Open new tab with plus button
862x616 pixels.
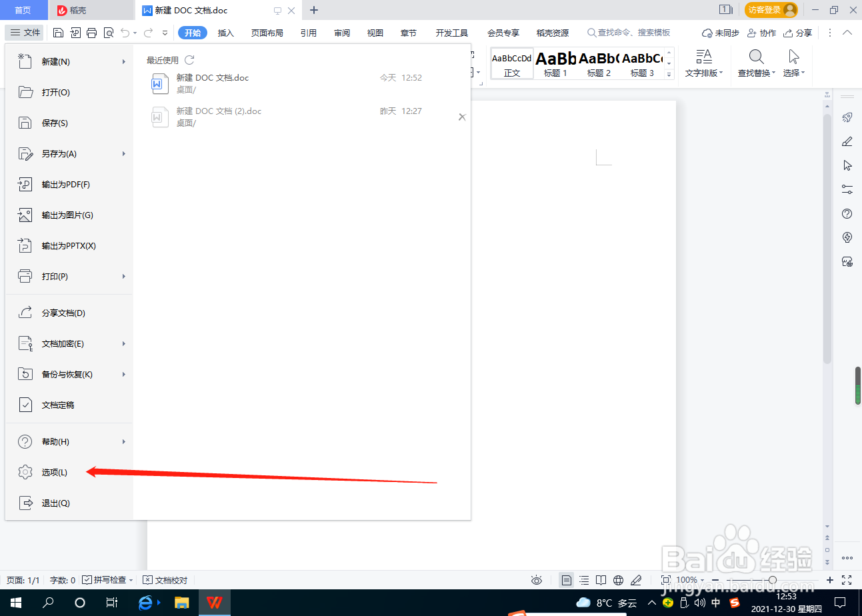(314, 10)
